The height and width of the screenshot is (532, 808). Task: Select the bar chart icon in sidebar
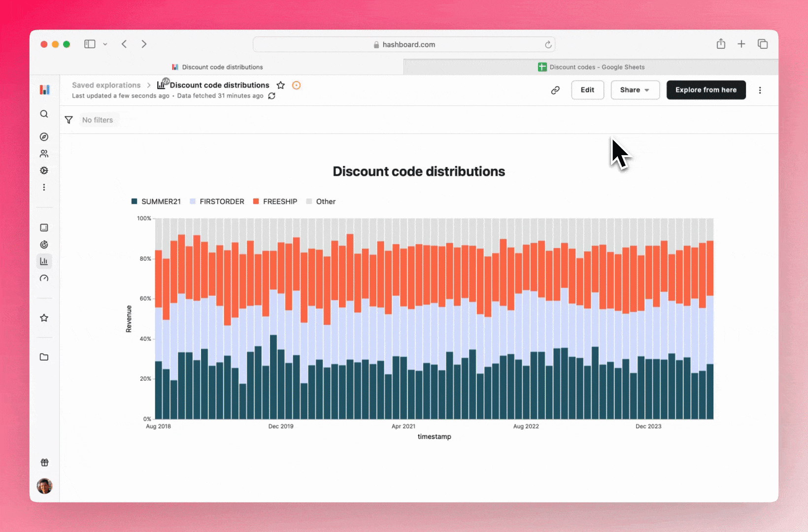(x=44, y=261)
